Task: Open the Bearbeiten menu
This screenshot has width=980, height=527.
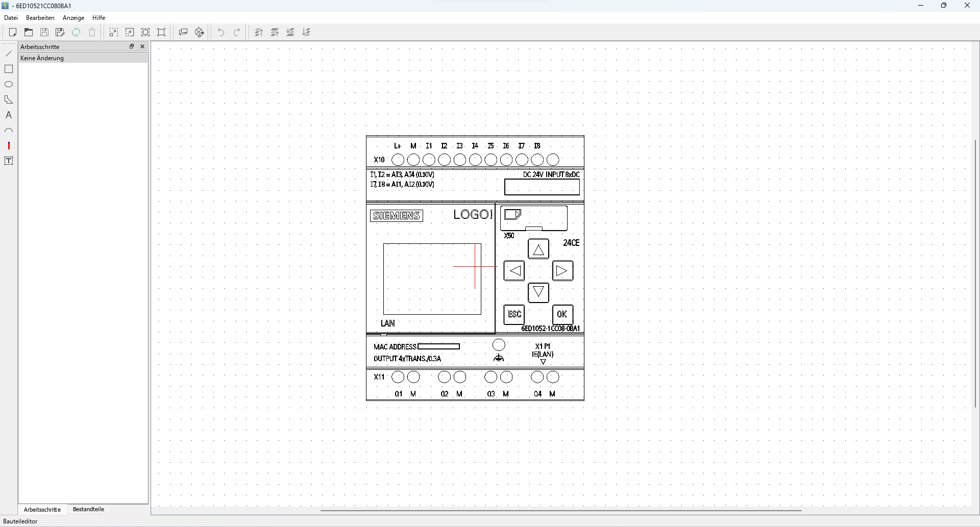Action: pyautogui.click(x=40, y=18)
